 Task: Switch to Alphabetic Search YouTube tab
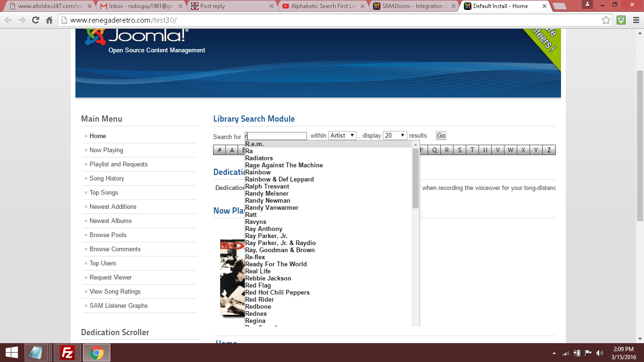(323, 6)
